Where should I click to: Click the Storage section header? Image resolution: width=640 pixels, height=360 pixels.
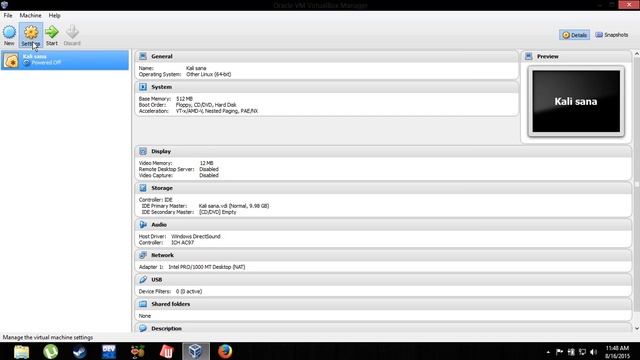tap(383, 188)
